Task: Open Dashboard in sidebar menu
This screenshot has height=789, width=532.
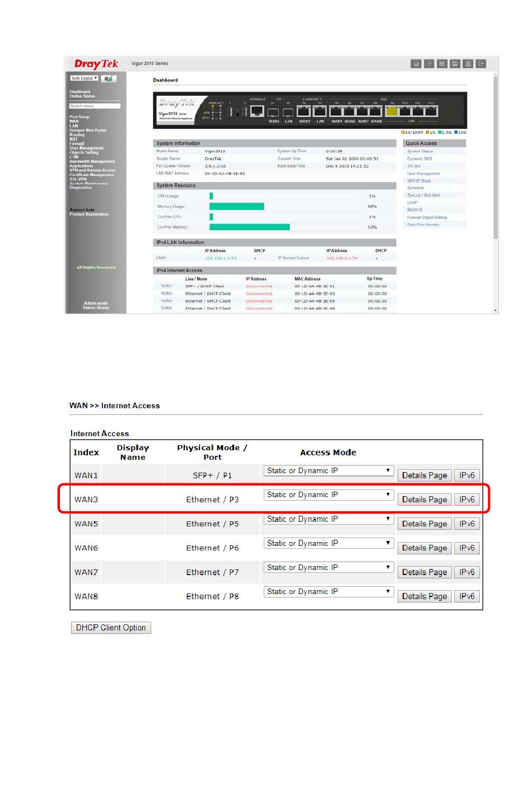Action: pyautogui.click(x=80, y=92)
